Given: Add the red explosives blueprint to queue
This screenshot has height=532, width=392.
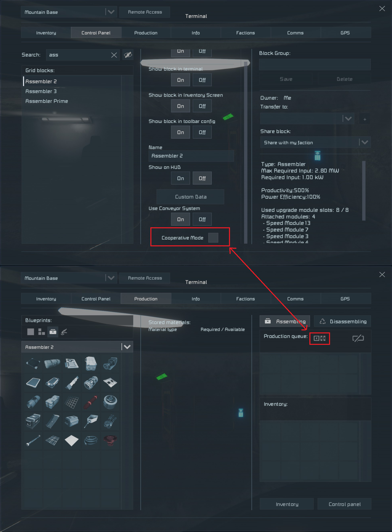Looking at the screenshot, I should tap(91, 402).
